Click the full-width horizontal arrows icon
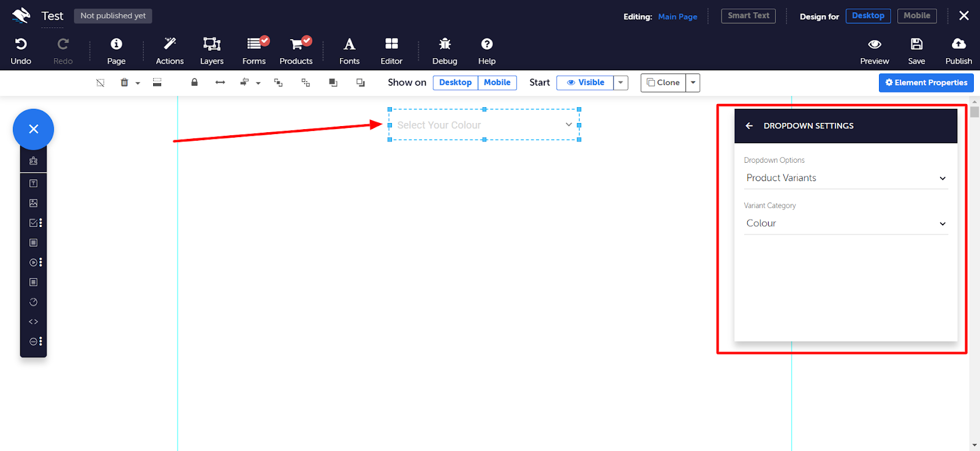Viewport: 980px width, 451px height. pos(221,83)
